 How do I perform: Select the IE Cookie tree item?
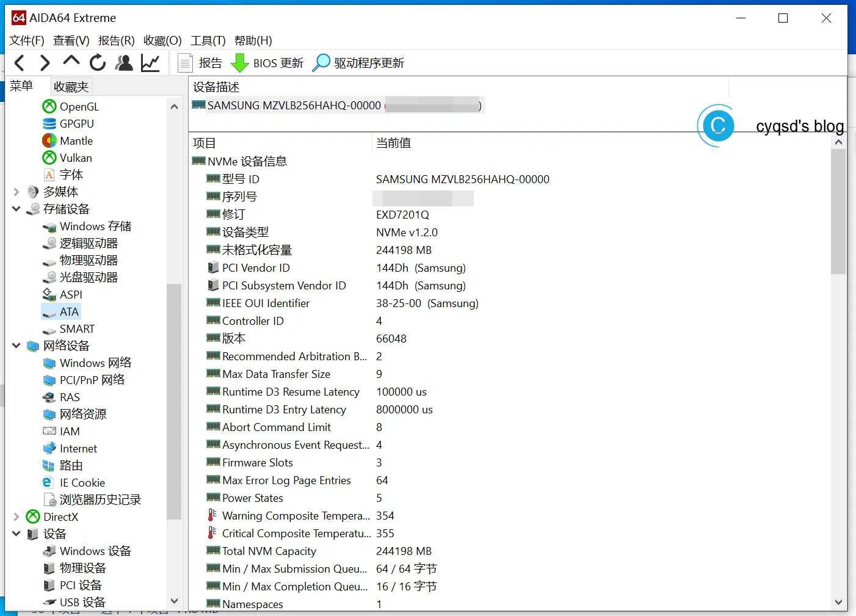click(74, 482)
